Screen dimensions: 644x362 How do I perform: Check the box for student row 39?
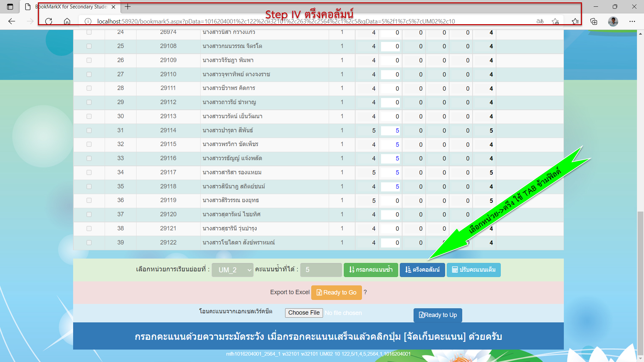89,242
